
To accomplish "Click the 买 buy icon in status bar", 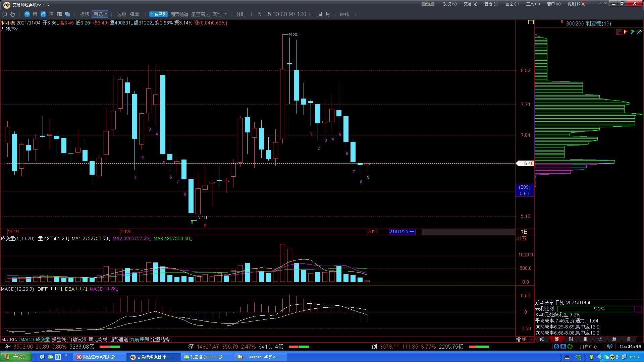I will [563, 347].
